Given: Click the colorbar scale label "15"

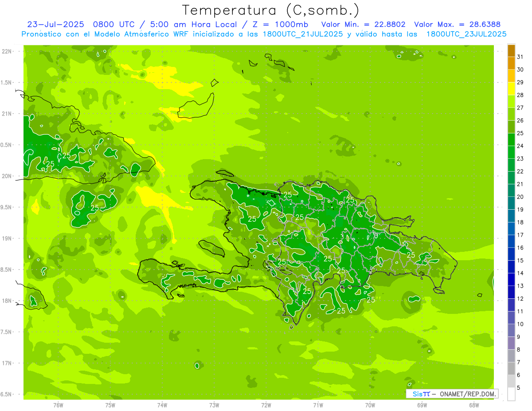Looking at the screenshot, I should (520, 261).
